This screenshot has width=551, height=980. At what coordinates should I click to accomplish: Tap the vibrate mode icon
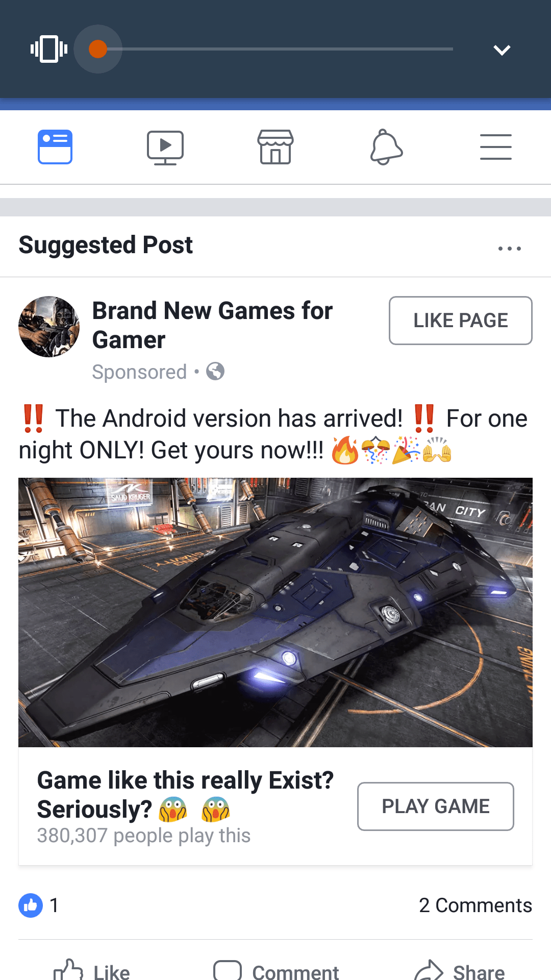point(49,49)
